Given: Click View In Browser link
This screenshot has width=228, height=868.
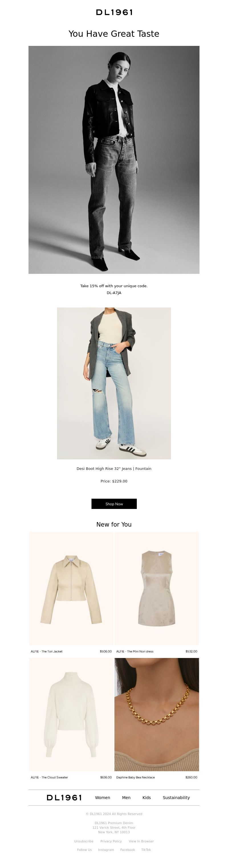Looking at the screenshot, I should [141, 841].
